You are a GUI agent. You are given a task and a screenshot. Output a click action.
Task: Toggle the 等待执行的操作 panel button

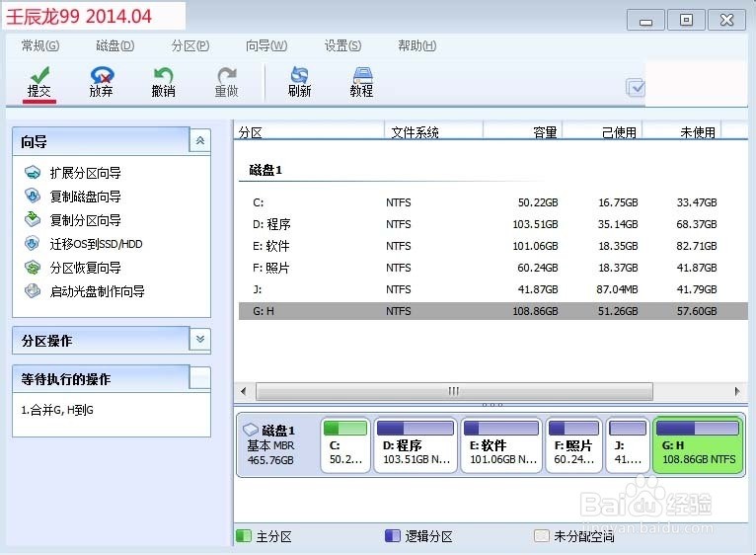200,377
